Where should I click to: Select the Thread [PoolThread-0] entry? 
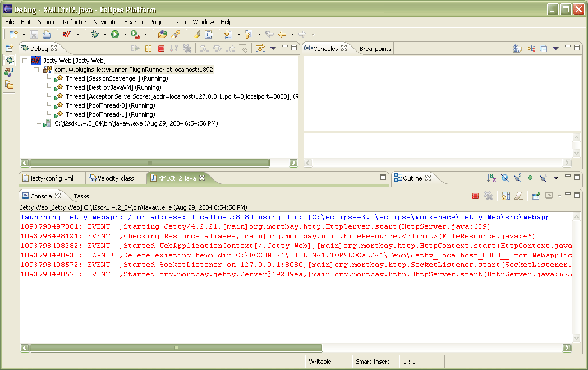pyautogui.click(x=110, y=105)
